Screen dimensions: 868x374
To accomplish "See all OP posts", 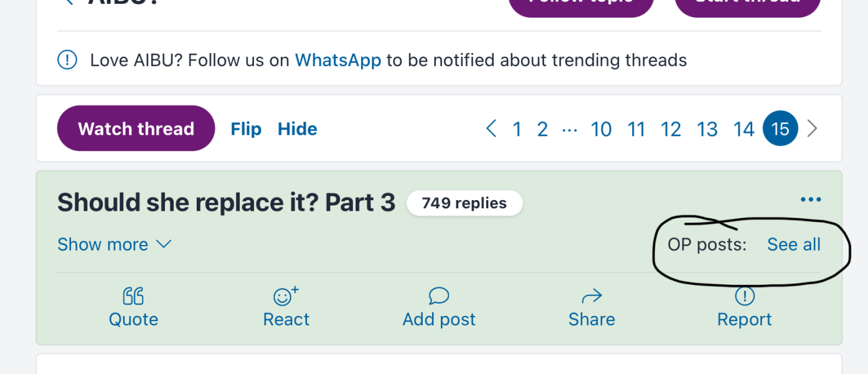I will click(793, 244).
